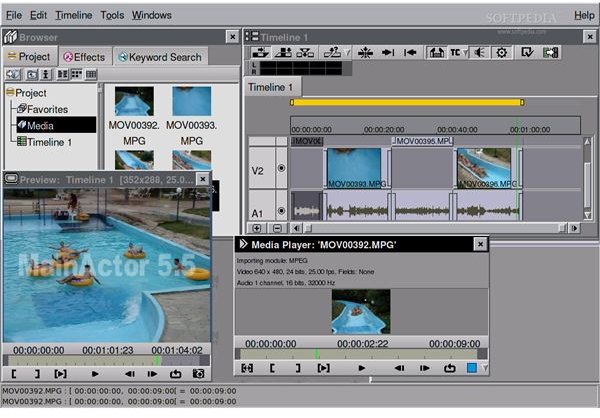Click the checkmark render icon in Timeline toolbar
600x418 pixels.
[527, 52]
